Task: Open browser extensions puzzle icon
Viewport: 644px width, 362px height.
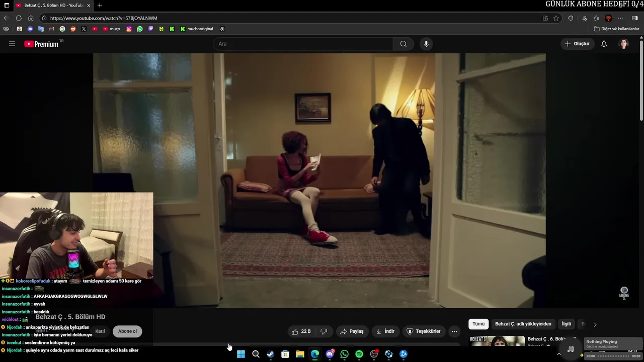Action: [571, 18]
